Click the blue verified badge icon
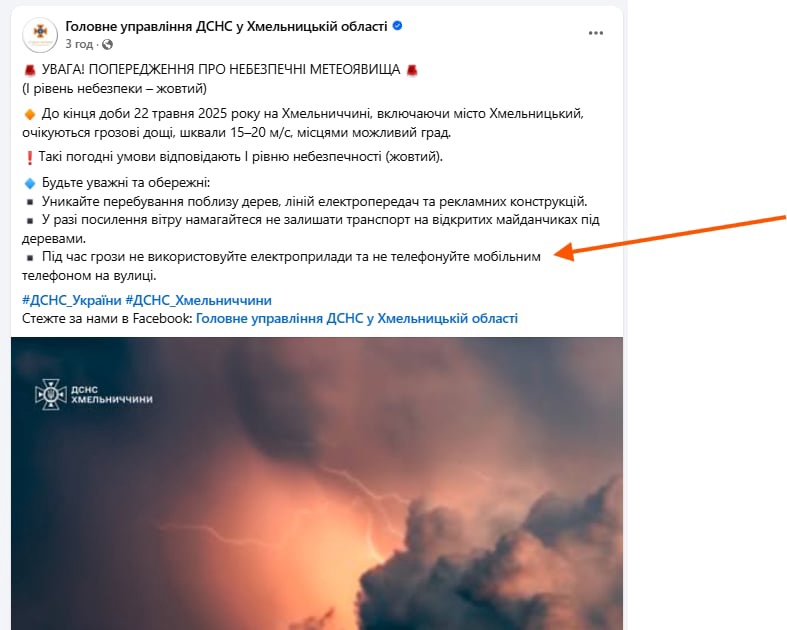Screen dimensions: 787x630 (398, 26)
